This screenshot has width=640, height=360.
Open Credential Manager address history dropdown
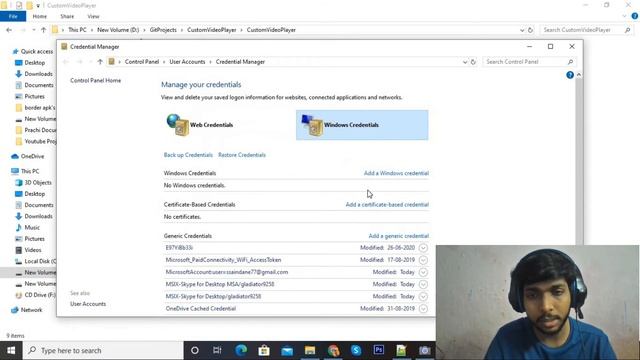tap(465, 62)
